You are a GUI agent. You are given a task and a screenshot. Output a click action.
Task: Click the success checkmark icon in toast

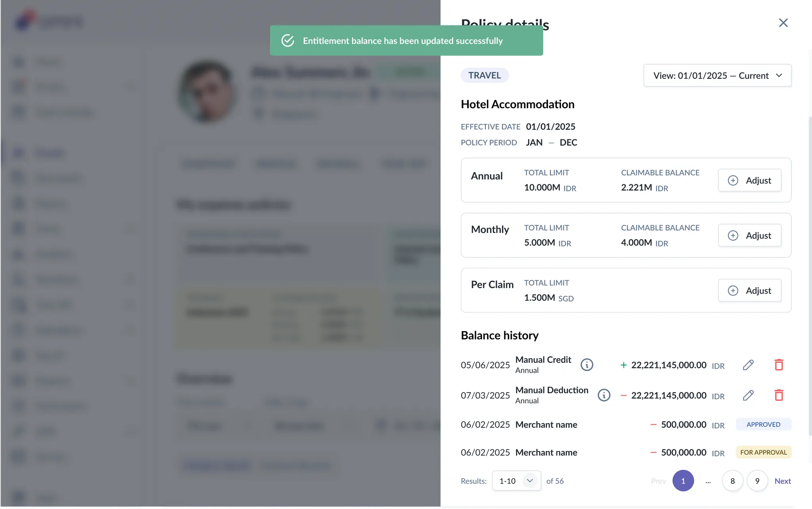tap(288, 41)
